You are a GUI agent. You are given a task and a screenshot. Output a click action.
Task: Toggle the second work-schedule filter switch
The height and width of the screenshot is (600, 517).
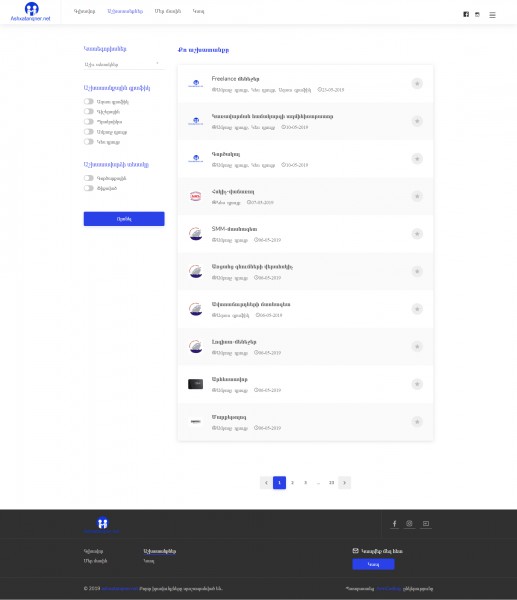click(x=89, y=111)
